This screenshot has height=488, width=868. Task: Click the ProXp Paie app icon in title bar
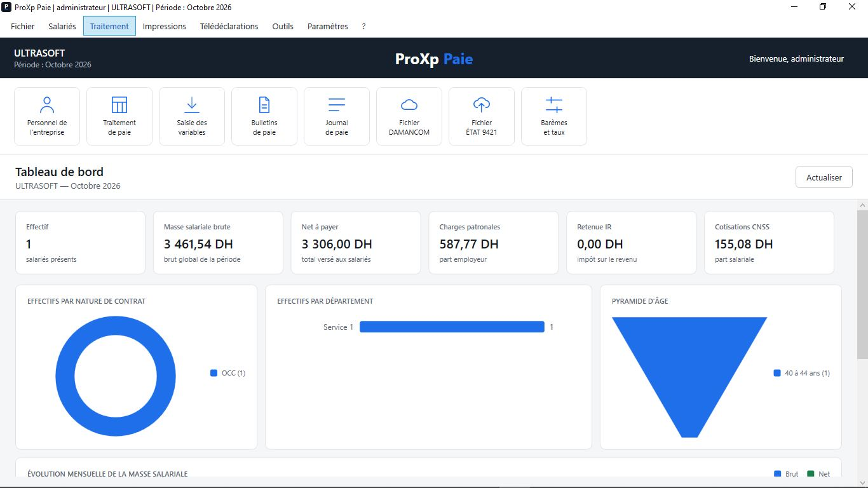7,7
